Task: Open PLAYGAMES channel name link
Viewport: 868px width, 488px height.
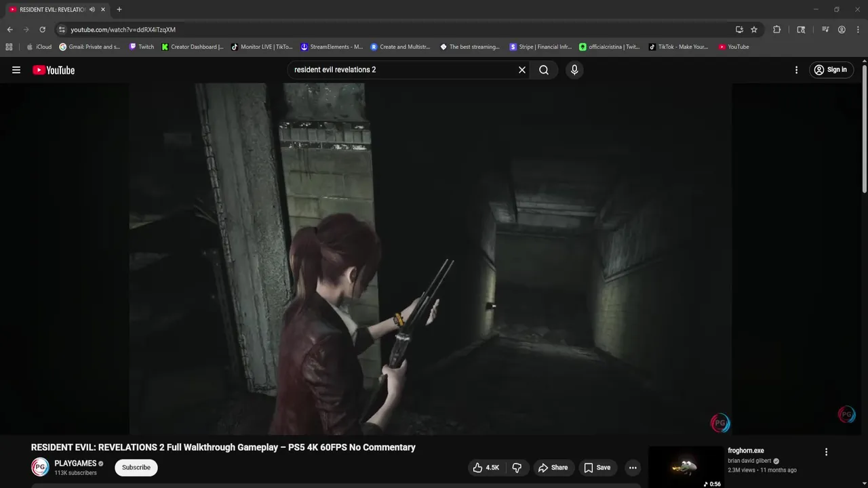Action: click(75, 464)
